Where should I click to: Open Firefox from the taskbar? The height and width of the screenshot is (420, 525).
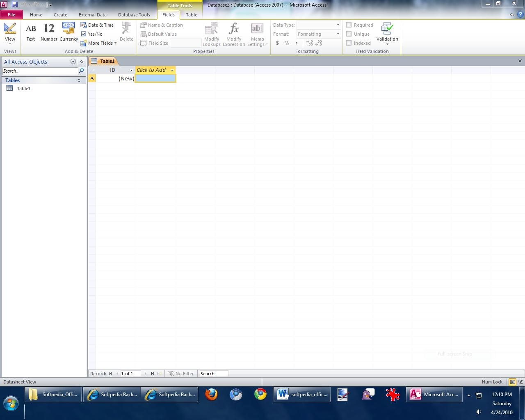coord(211,395)
